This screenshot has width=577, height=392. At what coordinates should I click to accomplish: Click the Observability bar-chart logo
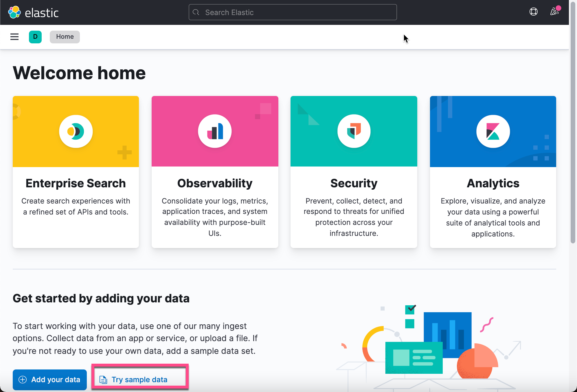pos(215,131)
